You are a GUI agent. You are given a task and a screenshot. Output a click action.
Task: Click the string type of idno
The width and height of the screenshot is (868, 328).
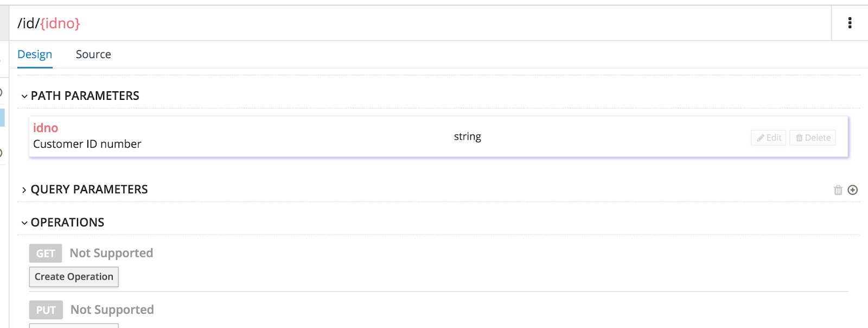click(468, 136)
